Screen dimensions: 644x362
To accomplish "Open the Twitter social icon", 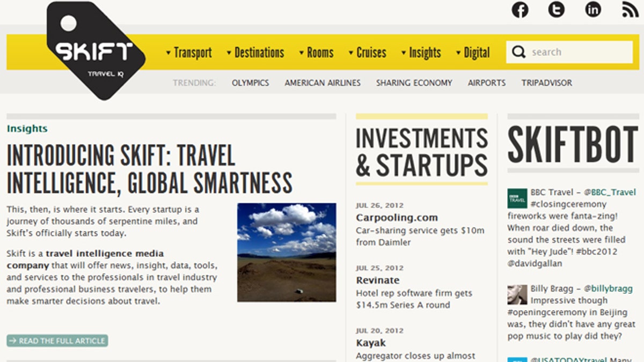I will (x=556, y=10).
